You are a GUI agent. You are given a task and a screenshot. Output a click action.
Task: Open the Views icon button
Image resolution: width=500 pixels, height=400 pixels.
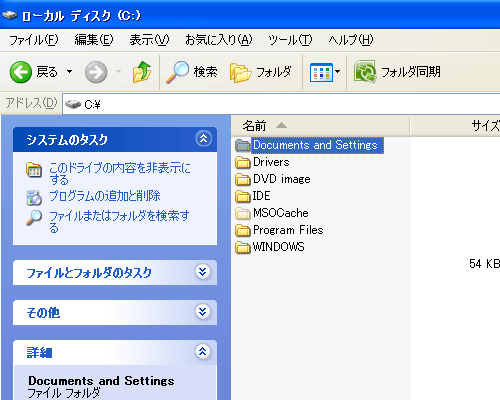tap(321, 72)
